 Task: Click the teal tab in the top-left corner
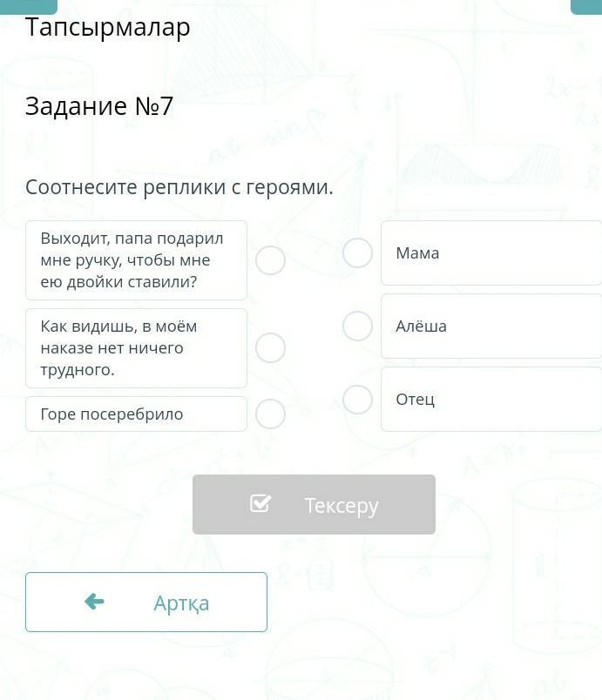[x=29, y=6]
